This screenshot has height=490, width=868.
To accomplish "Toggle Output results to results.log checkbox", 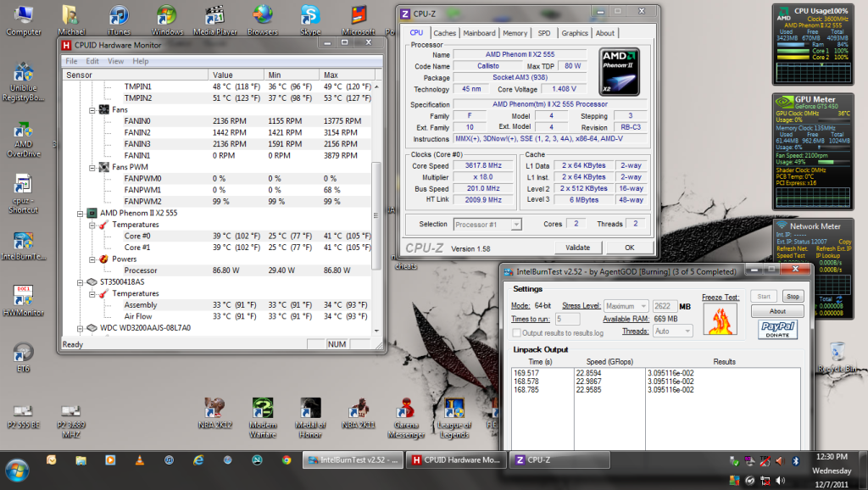I will [515, 332].
